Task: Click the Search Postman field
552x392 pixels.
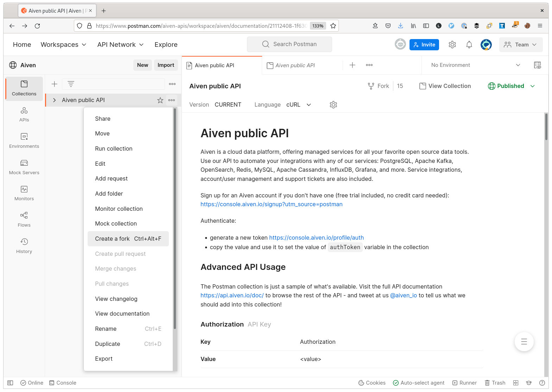Action: click(290, 44)
